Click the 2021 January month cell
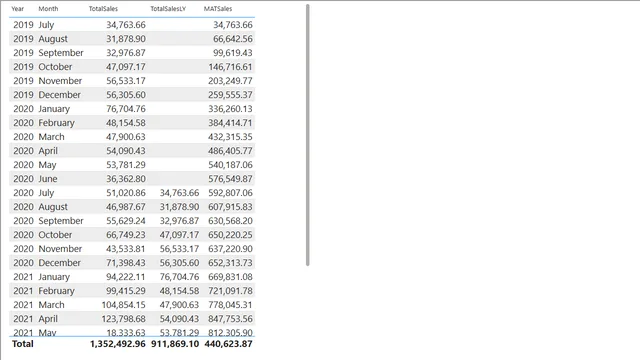This screenshot has width=640, height=360. 54,277
